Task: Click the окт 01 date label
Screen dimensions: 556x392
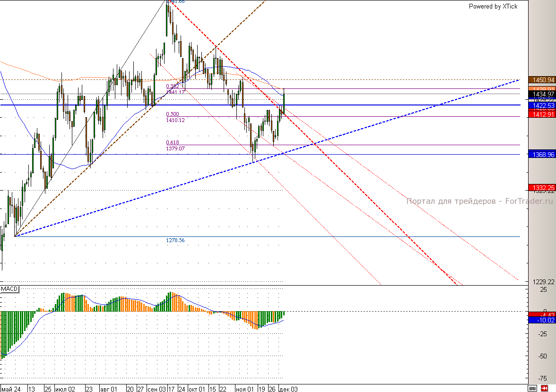Action: [x=197, y=389]
